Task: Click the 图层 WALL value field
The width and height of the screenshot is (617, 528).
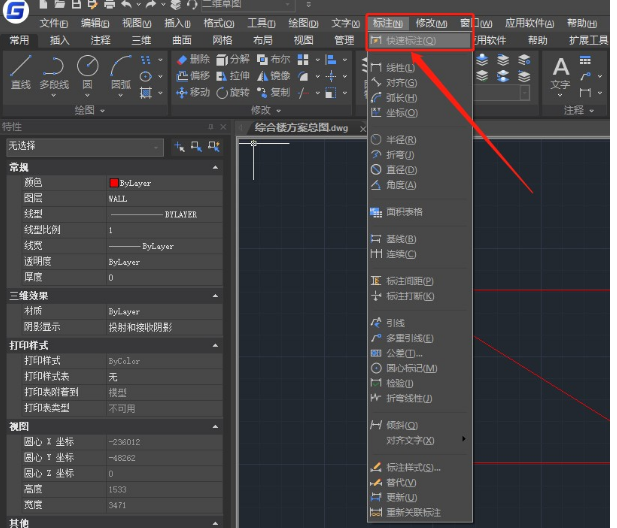Action: [164, 198]
